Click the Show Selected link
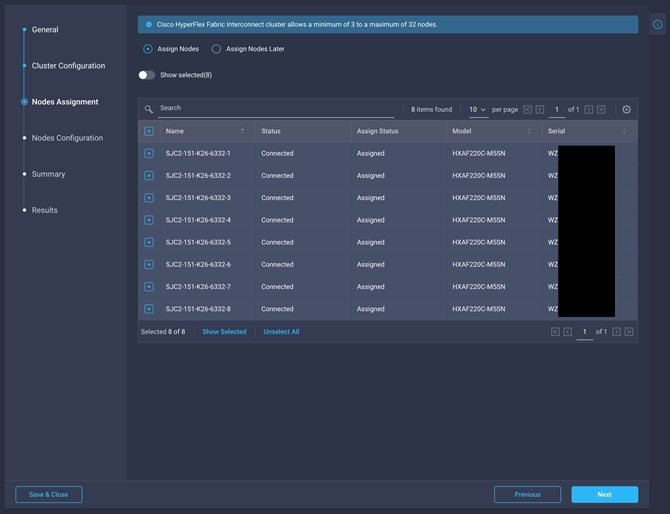The height and width of the screenshot is (514, 670). (x=224, y=332)
